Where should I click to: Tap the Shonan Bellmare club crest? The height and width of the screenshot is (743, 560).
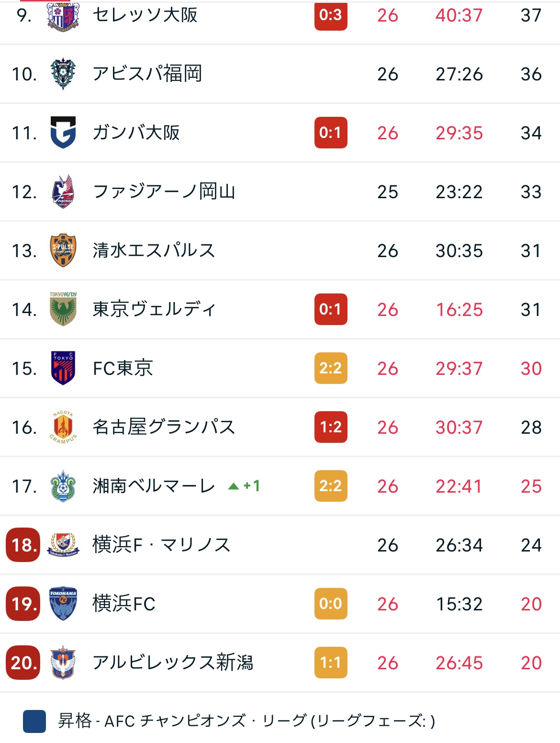pyautogui.click(x=63, y=486)
